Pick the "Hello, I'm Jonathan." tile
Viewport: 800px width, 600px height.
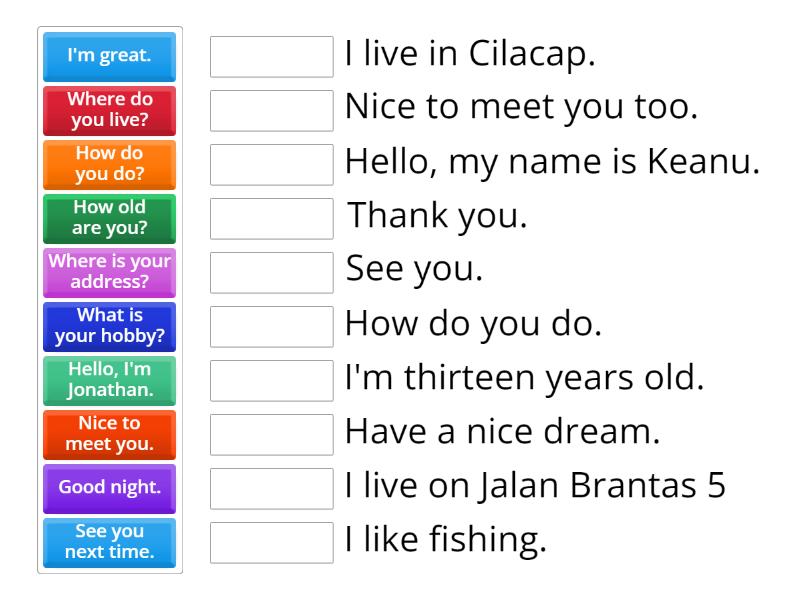(x=109, y=381)
